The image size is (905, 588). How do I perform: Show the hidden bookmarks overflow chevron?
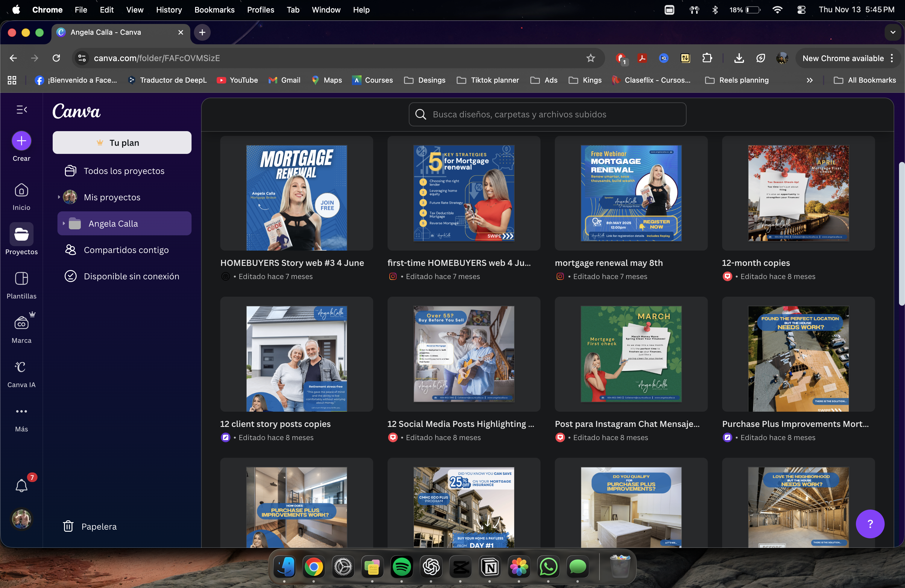click(x=810, y=80)
